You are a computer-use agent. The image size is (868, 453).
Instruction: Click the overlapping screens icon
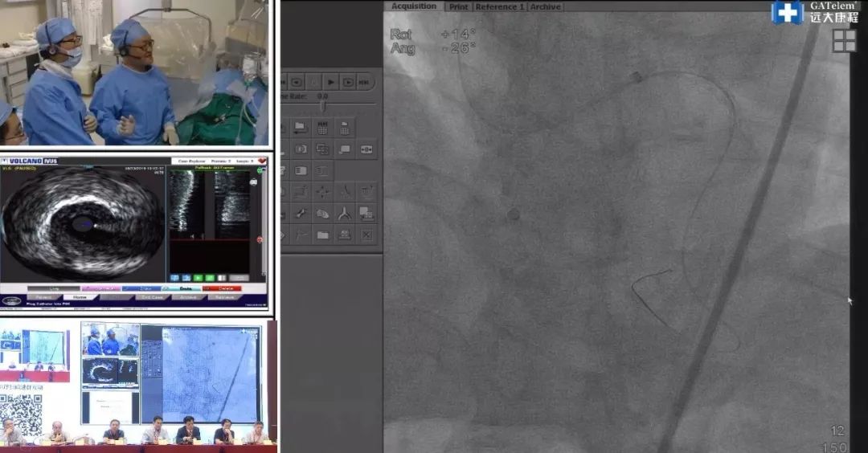pyautogui.click(x=323, y=149)
